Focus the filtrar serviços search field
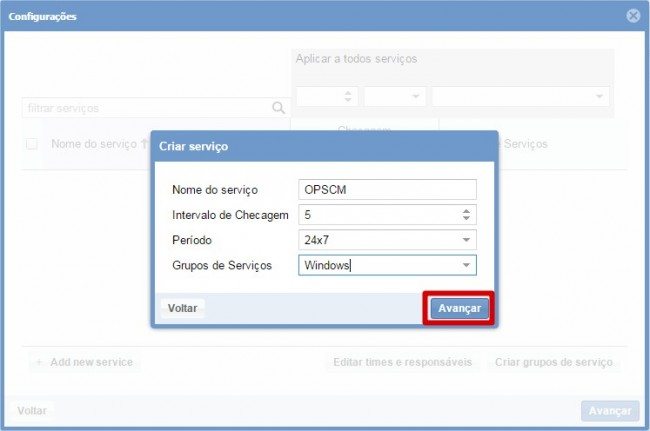650x431 pixels. pos(145,107)
